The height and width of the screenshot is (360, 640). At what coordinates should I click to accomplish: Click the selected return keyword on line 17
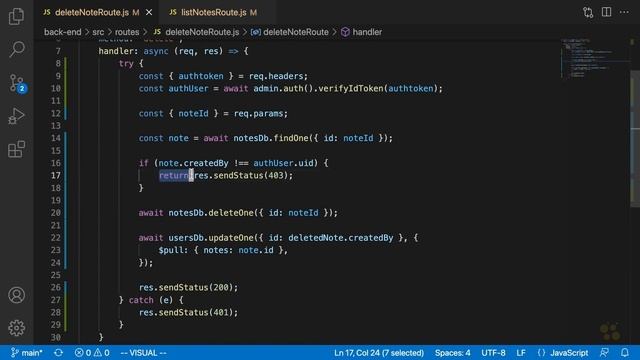pyautogui.click(x=173, y=176)
